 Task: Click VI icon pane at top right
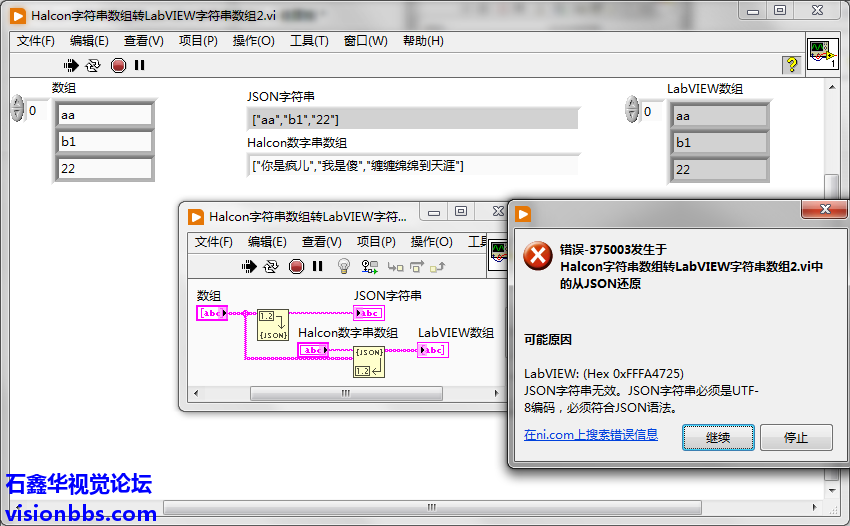click(x=822, y=54)
